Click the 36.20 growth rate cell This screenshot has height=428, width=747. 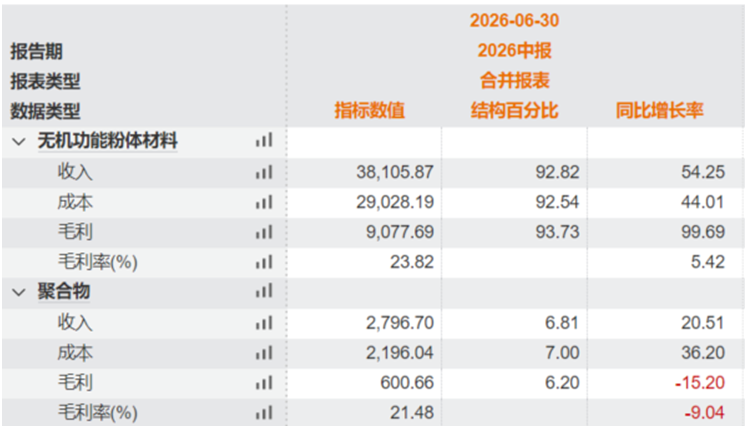coord(666,353)
